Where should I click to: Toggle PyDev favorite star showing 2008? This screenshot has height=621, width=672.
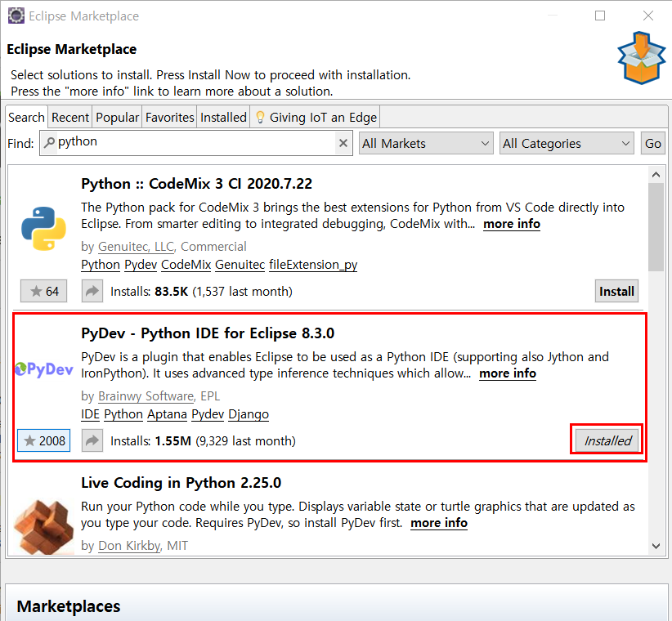[43, 440]
